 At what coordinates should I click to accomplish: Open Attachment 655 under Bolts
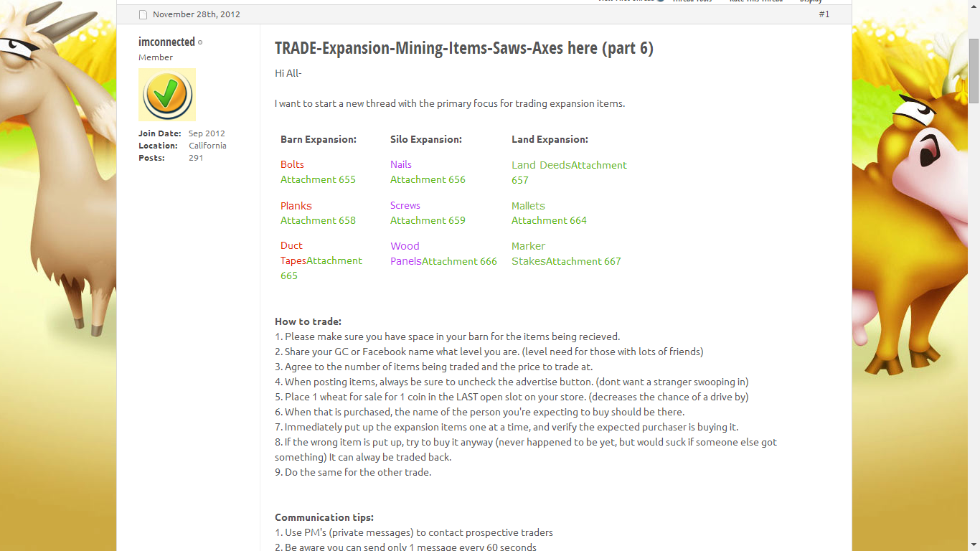318,179
